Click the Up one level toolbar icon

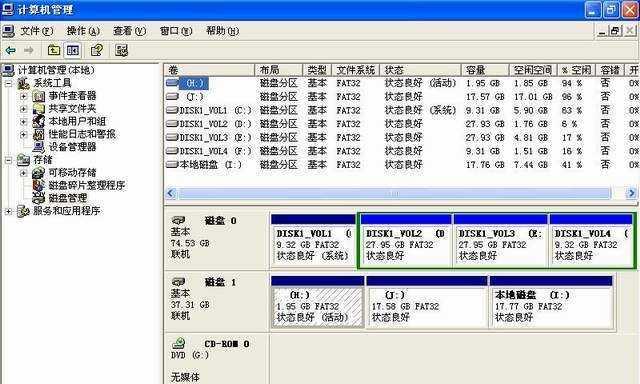[x=53, y=50]
